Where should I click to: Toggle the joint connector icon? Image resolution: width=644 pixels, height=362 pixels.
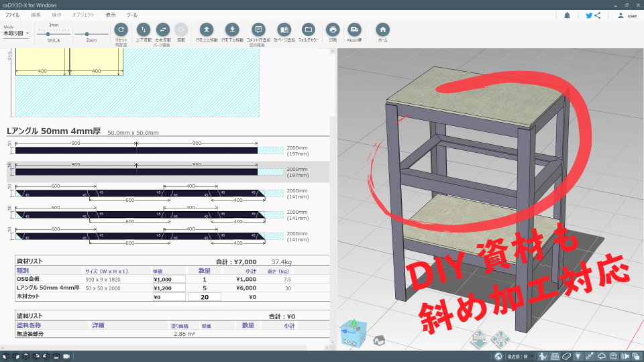pyautogui.click(x=590, y=356)
